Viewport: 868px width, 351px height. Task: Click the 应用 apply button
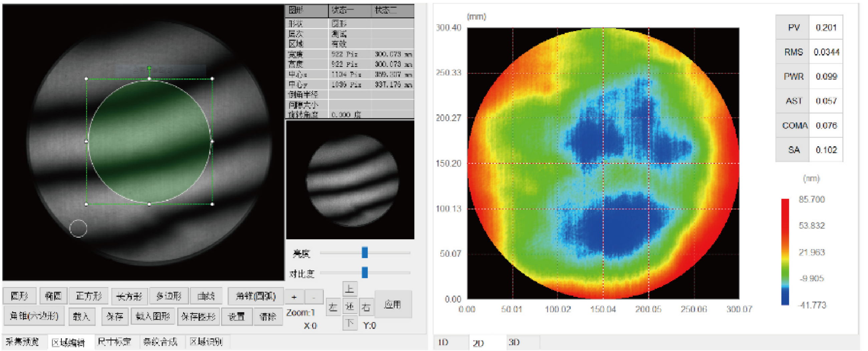[x=393, y=305]
